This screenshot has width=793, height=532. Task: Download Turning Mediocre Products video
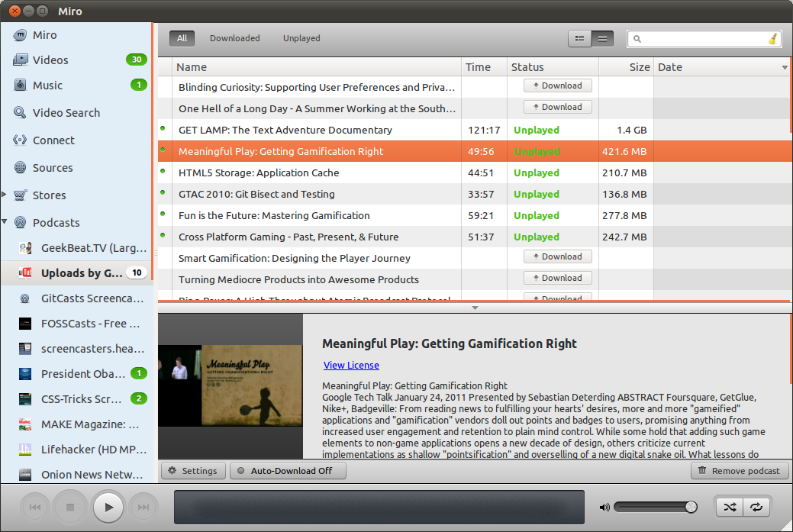(x=558, y=278)
